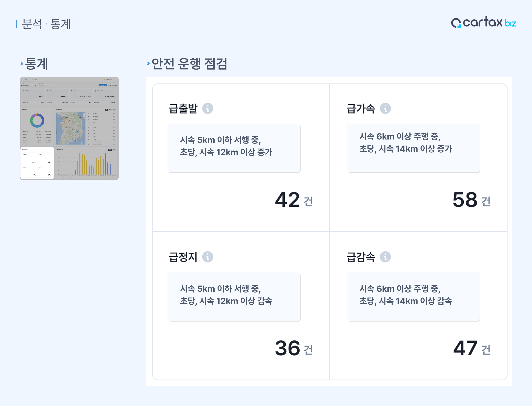Switch to the light segment beside 시간대별 in the thumbnail

click(x=114, y=150)
